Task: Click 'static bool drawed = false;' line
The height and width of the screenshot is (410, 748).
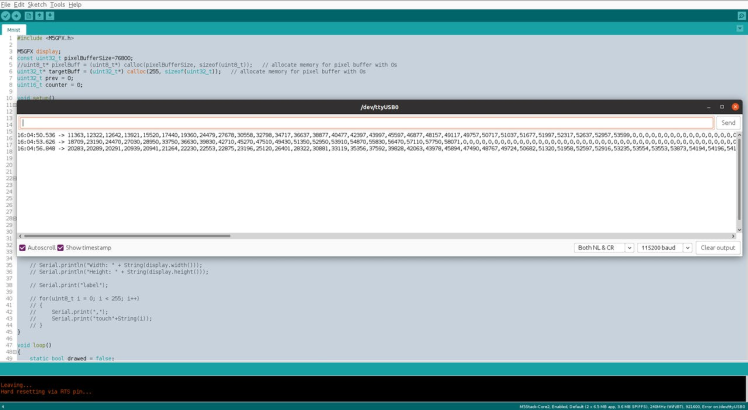Action: (x=72, y=358)
